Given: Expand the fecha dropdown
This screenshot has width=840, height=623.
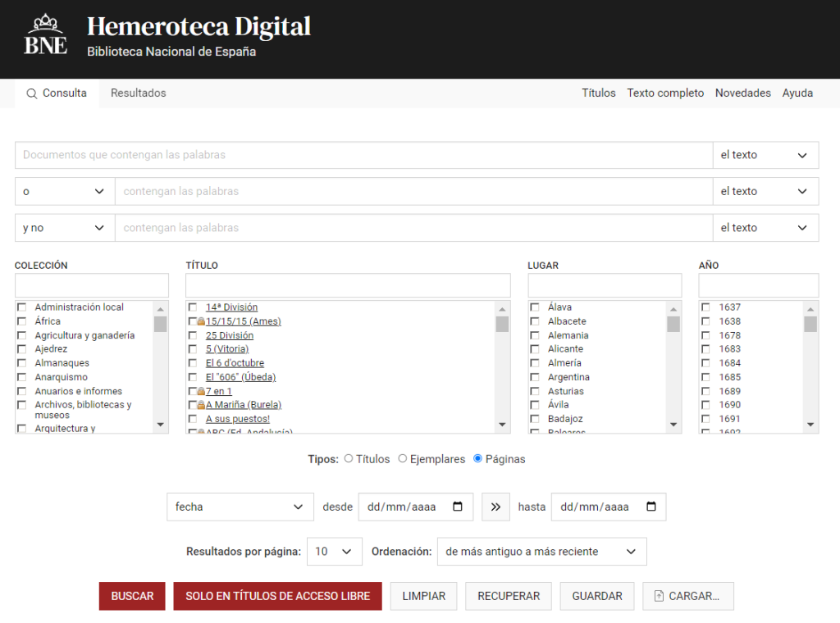Looking at the screenshot, I should (240, 507).
